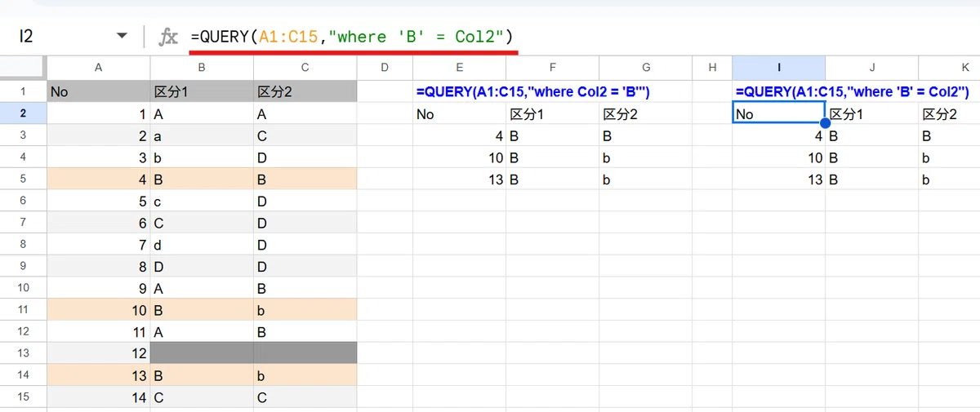Click selected cell I2 'No'
The image size is (980, 412).
[x=779, y=113]
